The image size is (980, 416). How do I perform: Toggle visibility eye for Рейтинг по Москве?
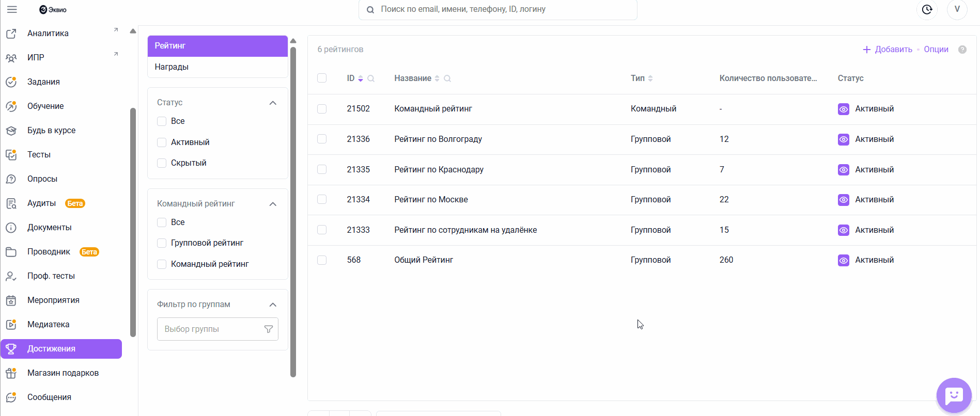pos(843,200)
